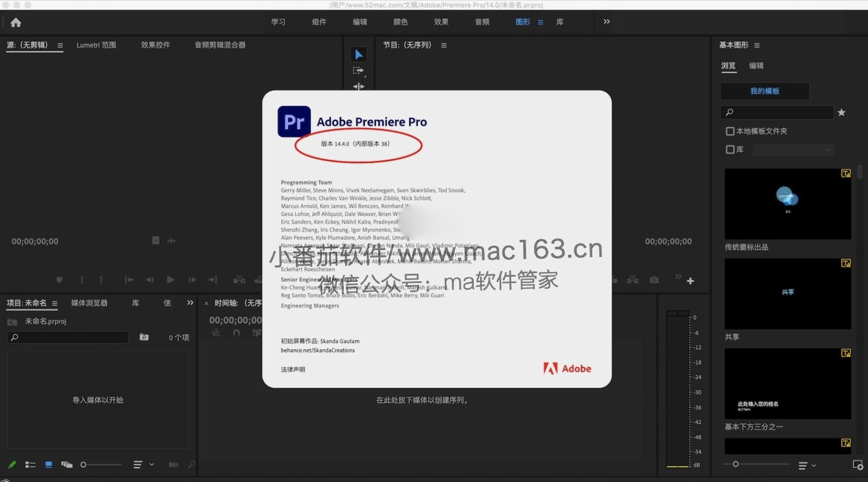Toggle insert sequences as nests icon

tap(216, 333)
